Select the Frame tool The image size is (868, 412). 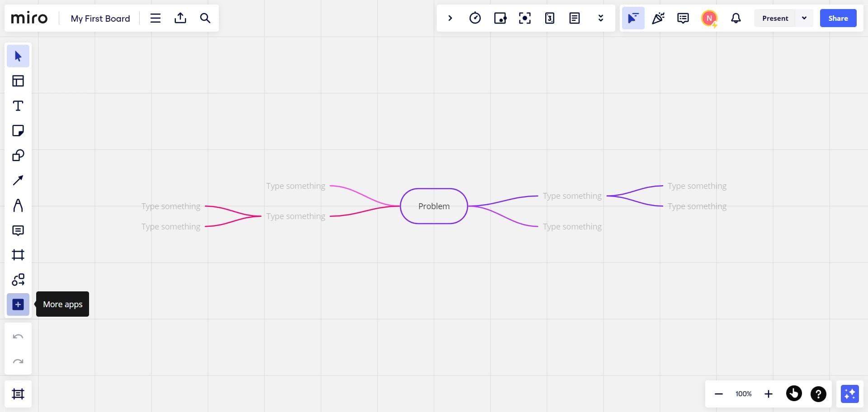click(x=18, y=255)
